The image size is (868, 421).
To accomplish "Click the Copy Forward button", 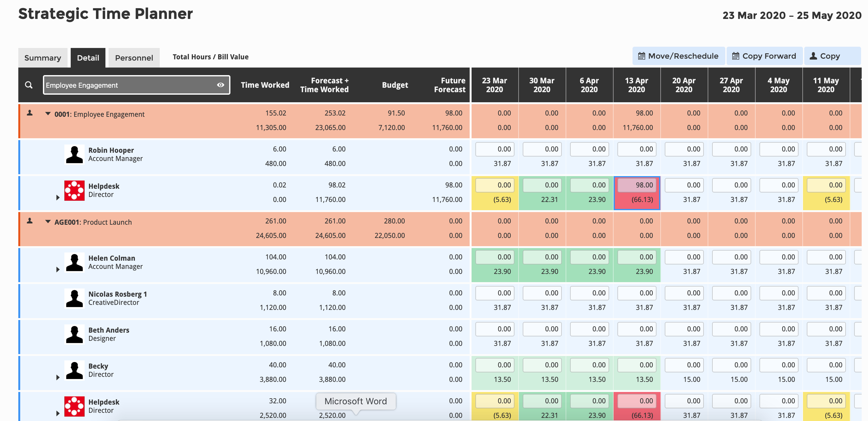I will pos(764,56).
